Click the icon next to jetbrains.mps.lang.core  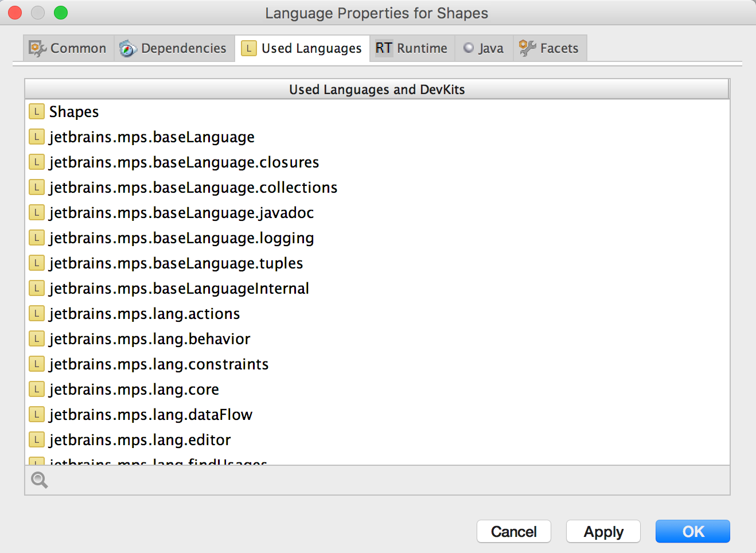point(37,389)
